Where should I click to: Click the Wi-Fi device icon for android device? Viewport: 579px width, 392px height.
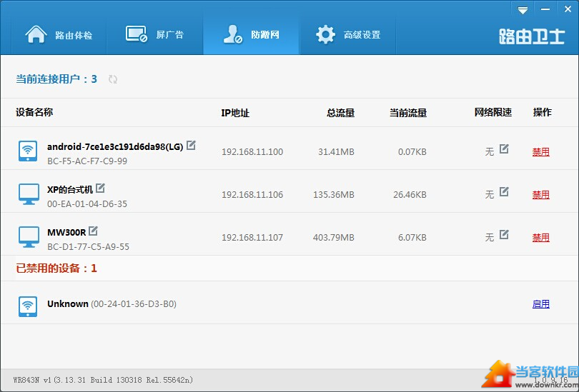coord(28,151)
